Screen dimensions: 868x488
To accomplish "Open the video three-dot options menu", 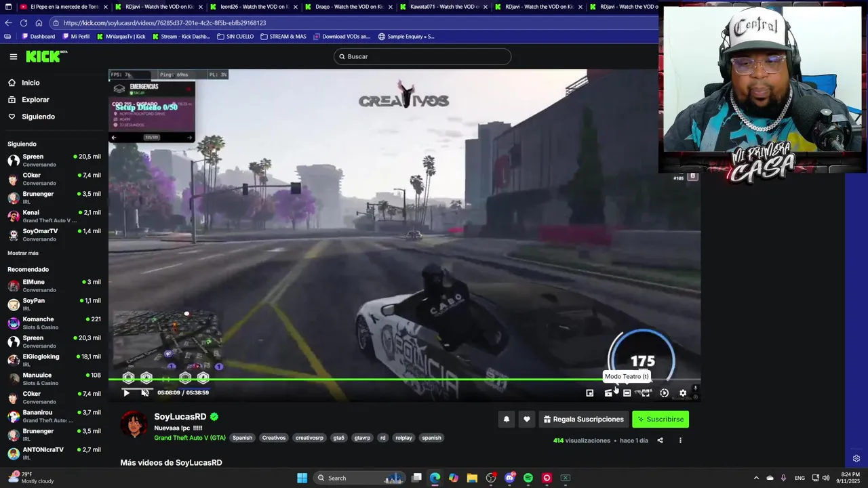I will 680,441.
